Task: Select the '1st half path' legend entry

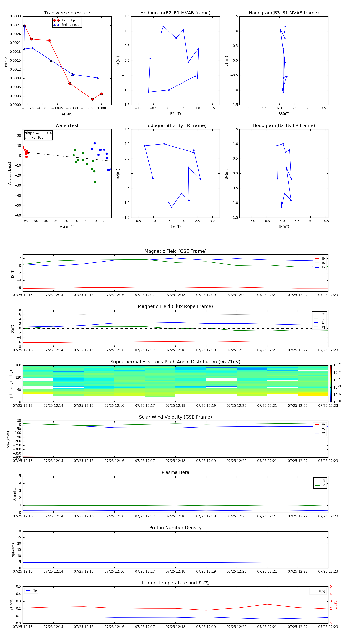Action: 67,20
